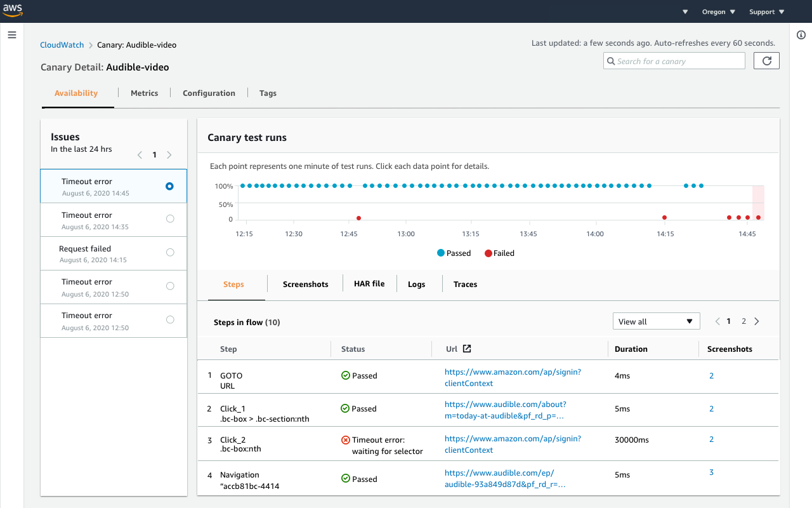The image size is (812, 508).
Task: Click the refresh button icon
Action: tap(766, 61)
